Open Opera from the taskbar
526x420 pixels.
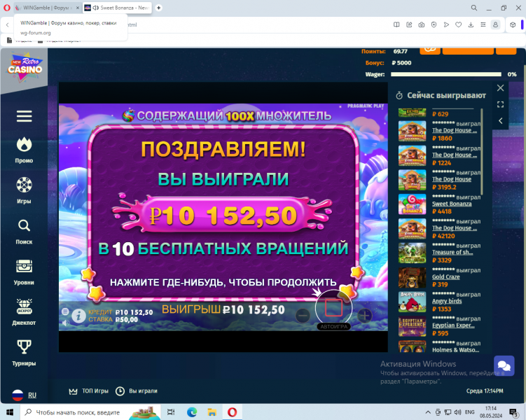pos(232,412)
